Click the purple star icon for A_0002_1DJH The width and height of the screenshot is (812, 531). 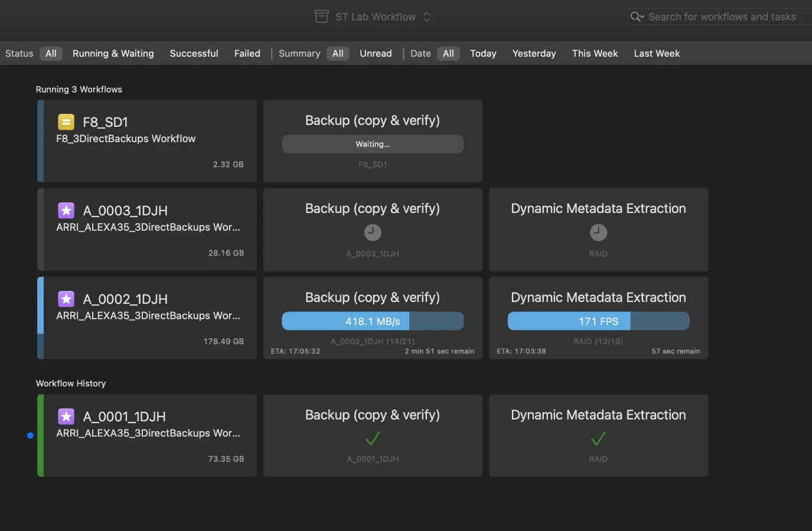click(66, 299)
